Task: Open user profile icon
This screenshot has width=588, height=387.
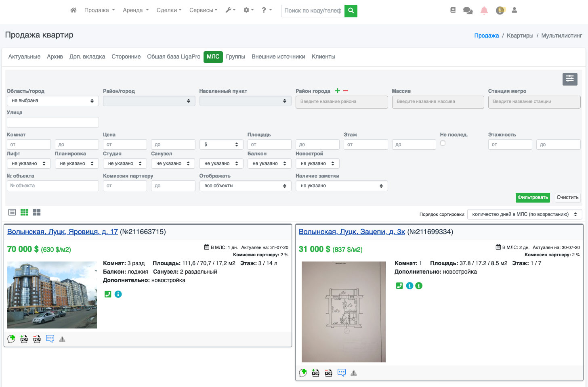Action: click(514, 10)
